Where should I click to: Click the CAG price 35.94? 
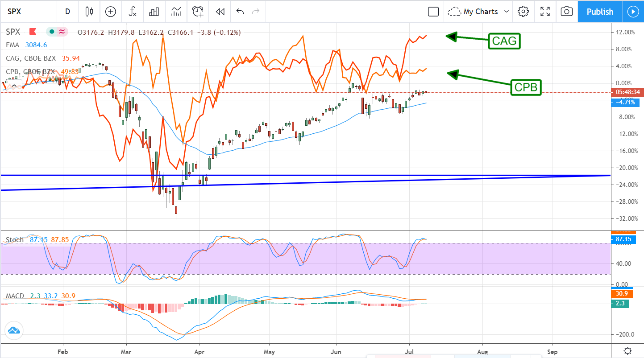point(71,58)
